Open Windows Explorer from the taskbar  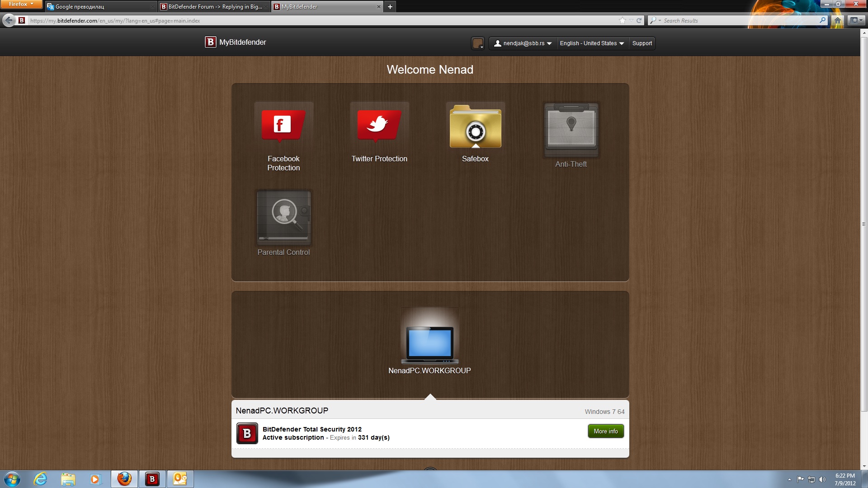coord(68,479)
